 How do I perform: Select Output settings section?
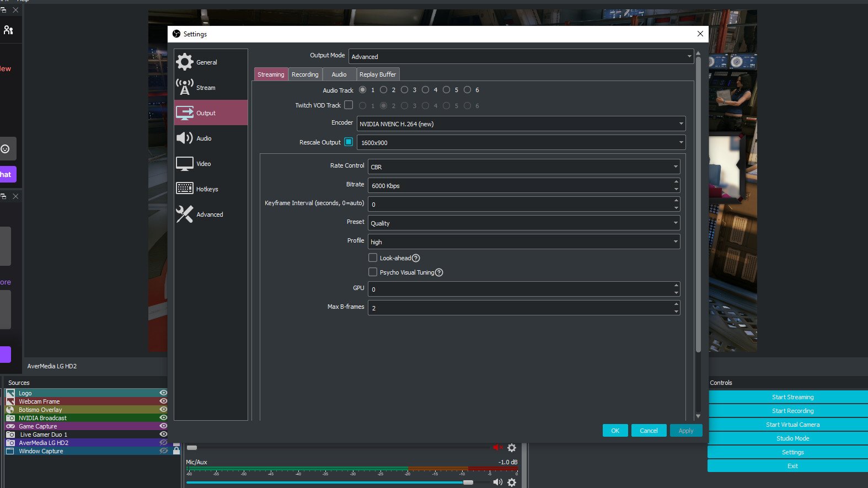[211, 113]
